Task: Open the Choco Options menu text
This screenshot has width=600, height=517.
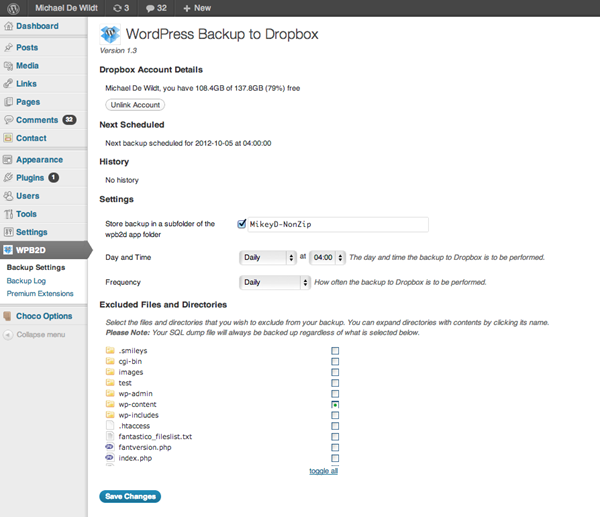Action: coord(44,316)
